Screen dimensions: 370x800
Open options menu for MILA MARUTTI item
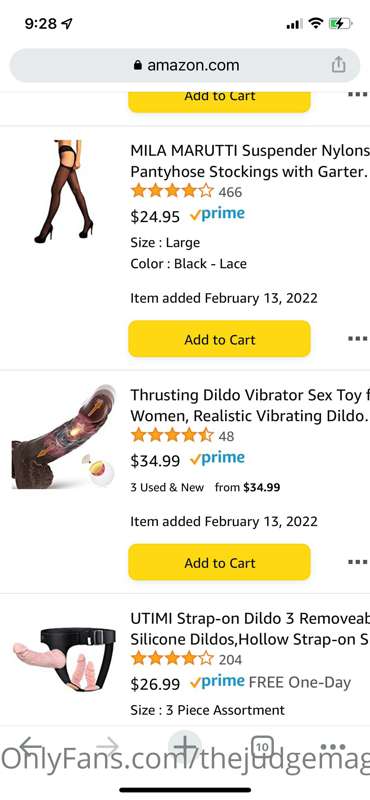[x=358, y=338]
